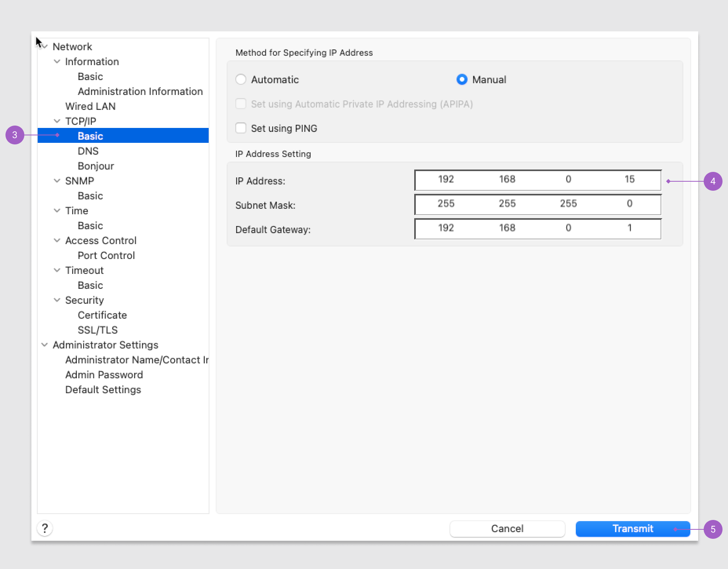Open Default Settings item
Image resolution: width=728 pixels, height=569 pixels.
103,390
